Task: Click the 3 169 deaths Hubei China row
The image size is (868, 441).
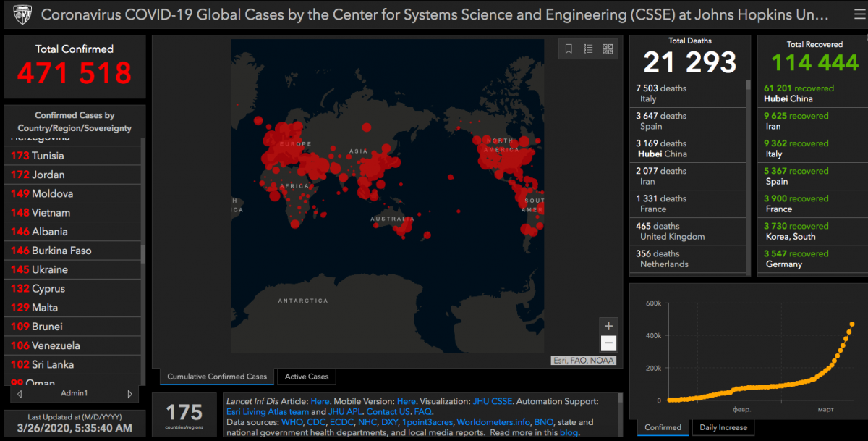Action: [x=688, y=148]
